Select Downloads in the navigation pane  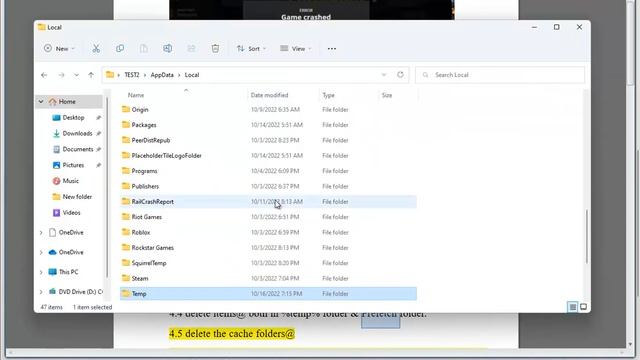pos(77,133)
